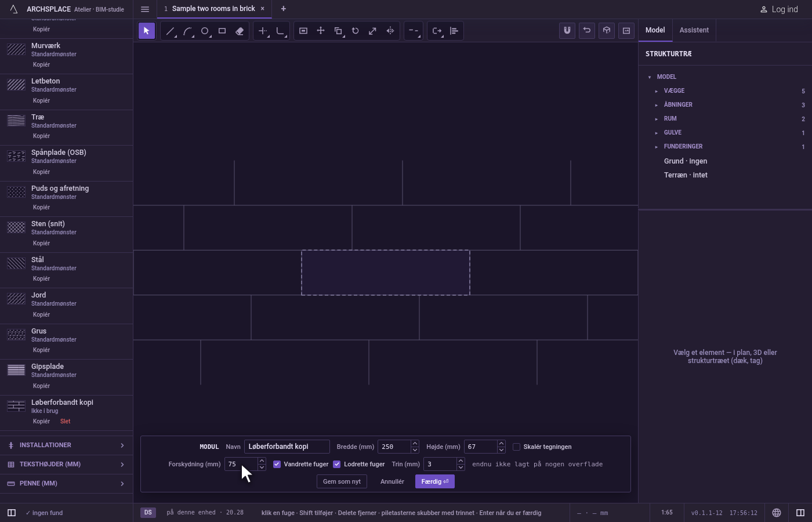Toggle the magnet snap icon
Image resolution: width=812 pixels, height=522 pixels.
[x=567, y=31]
